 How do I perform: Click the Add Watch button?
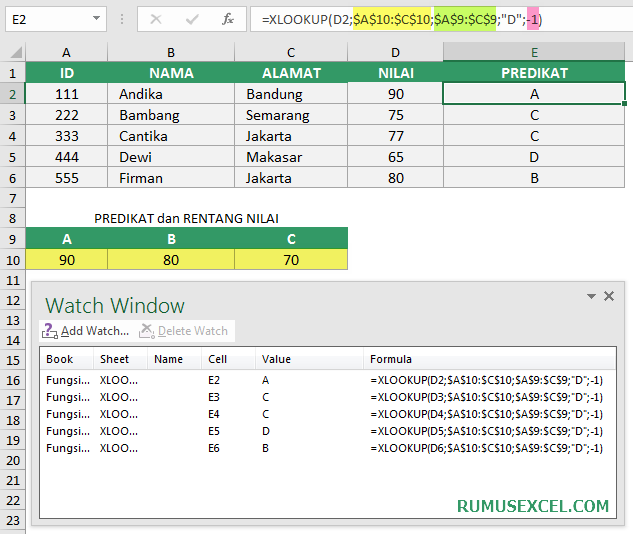pyautogui.click(x=86, y=331)
